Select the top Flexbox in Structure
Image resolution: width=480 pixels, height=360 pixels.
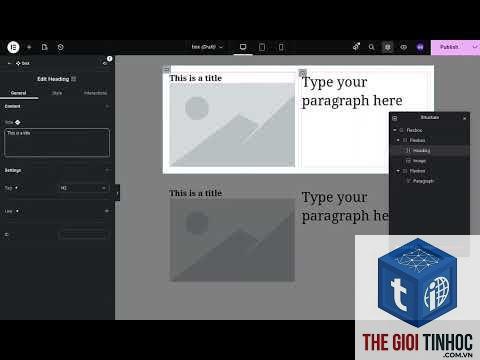click(414, 130)
